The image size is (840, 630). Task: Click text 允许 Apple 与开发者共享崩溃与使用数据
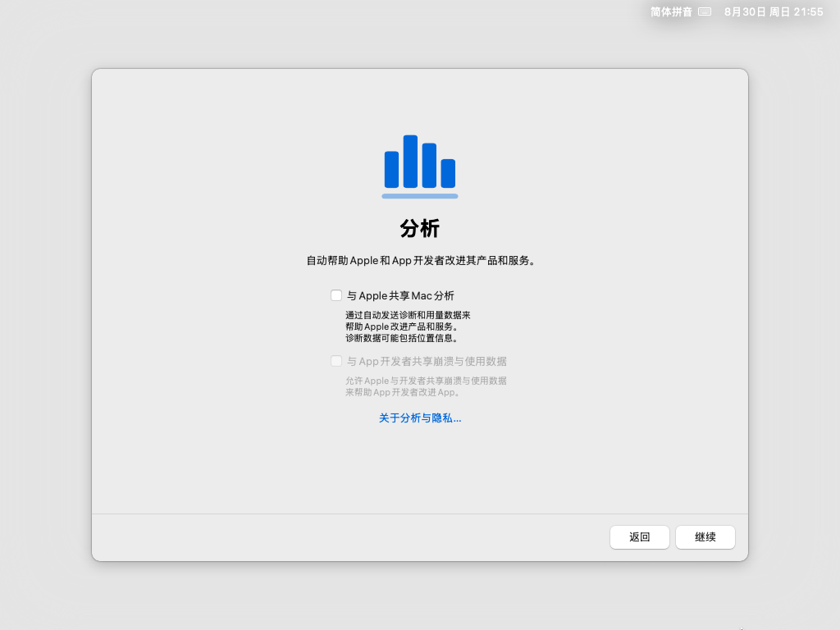tap(426, 381)
